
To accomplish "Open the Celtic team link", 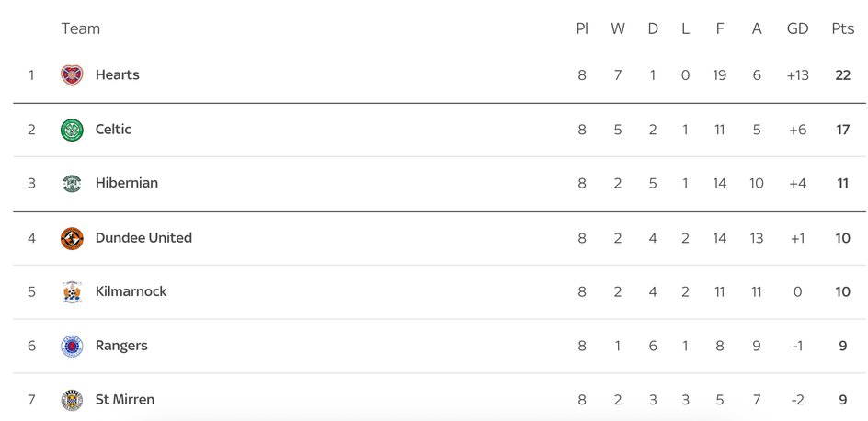I will pos(113,130).
